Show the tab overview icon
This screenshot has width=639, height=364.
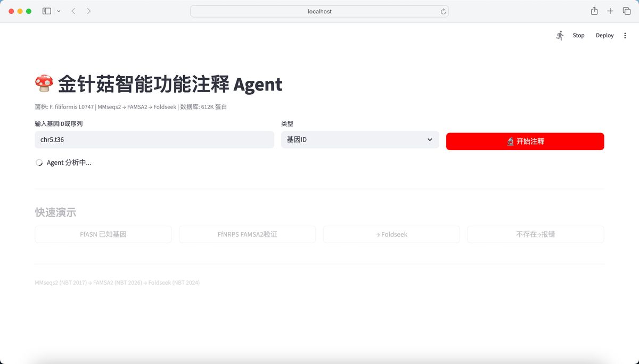coord(627,11)
